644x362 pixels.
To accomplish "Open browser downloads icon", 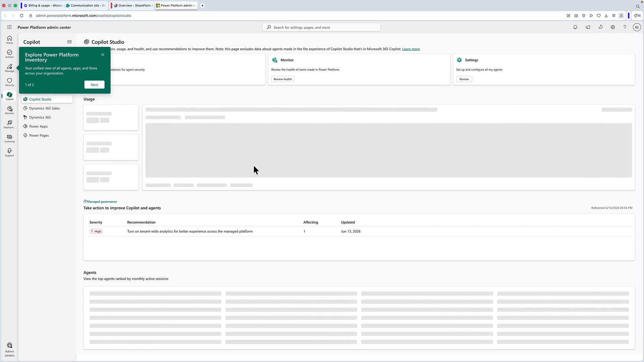I will (606, 16).
